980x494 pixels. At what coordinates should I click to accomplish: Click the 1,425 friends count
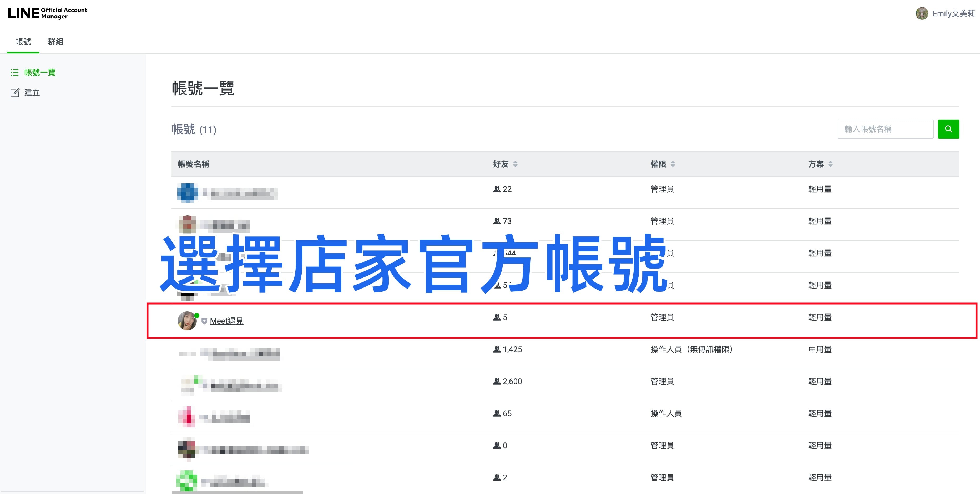click(x=512, y=349)
